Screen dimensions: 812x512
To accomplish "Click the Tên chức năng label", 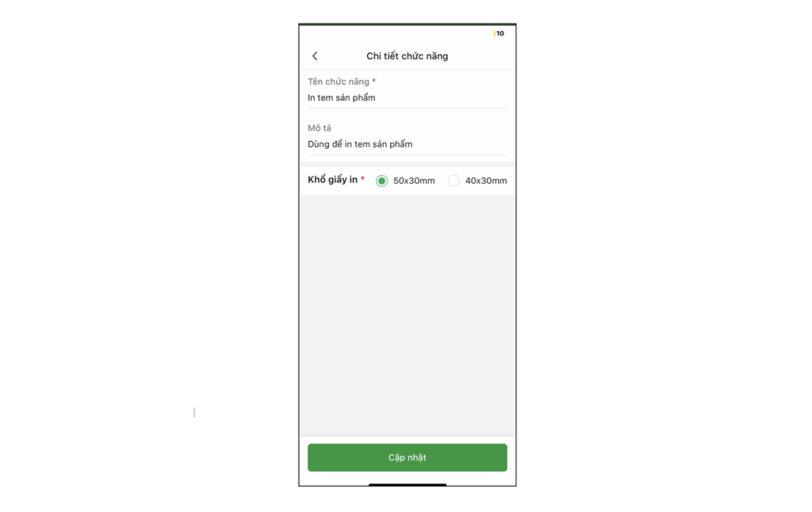I will click(338, 82).
